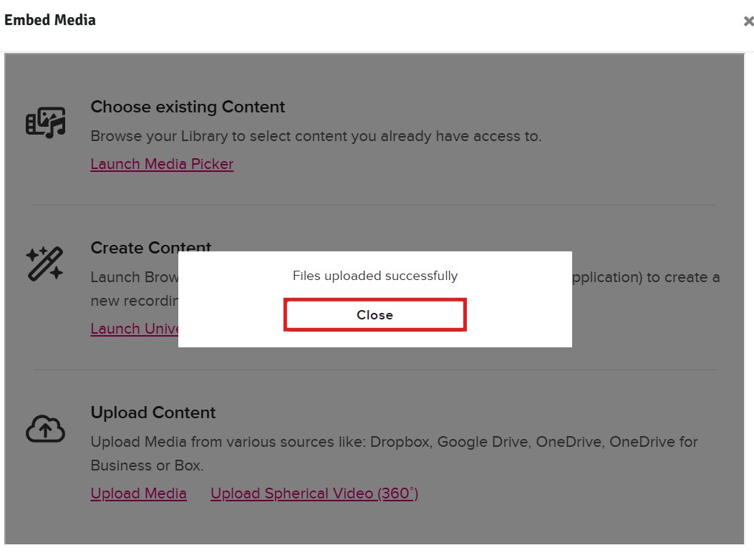Open the Launch Media Picker link
754x560 pixels.
(162, 164)
